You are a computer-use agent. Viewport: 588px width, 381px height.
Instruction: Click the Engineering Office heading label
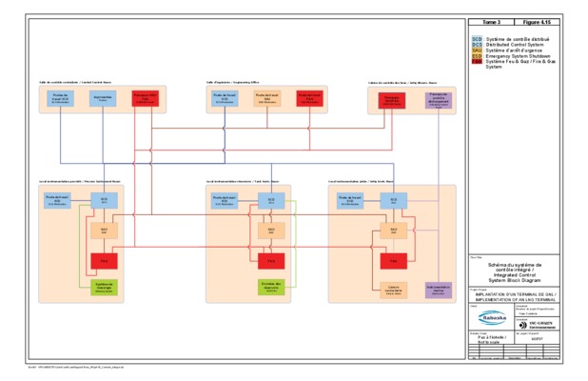[232, 82]
